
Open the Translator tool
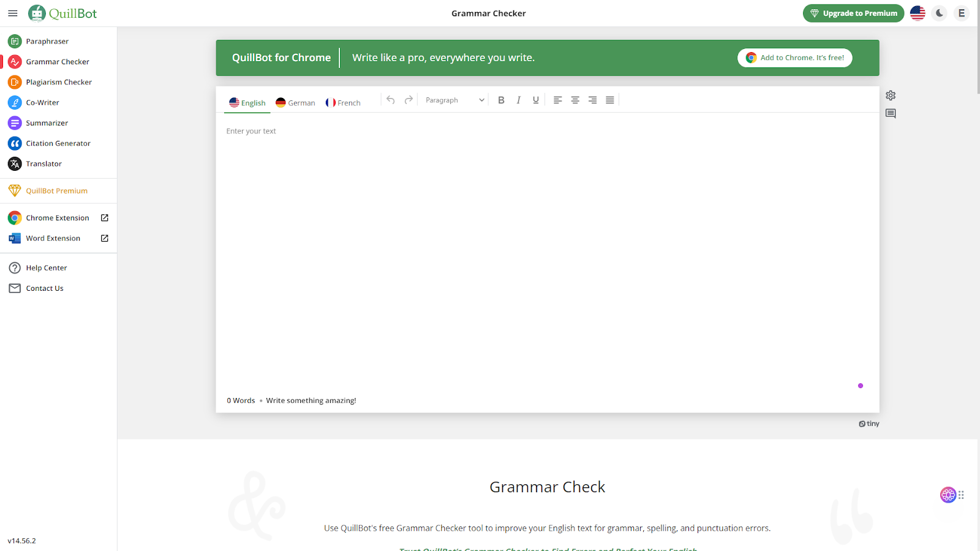point(58,163)
